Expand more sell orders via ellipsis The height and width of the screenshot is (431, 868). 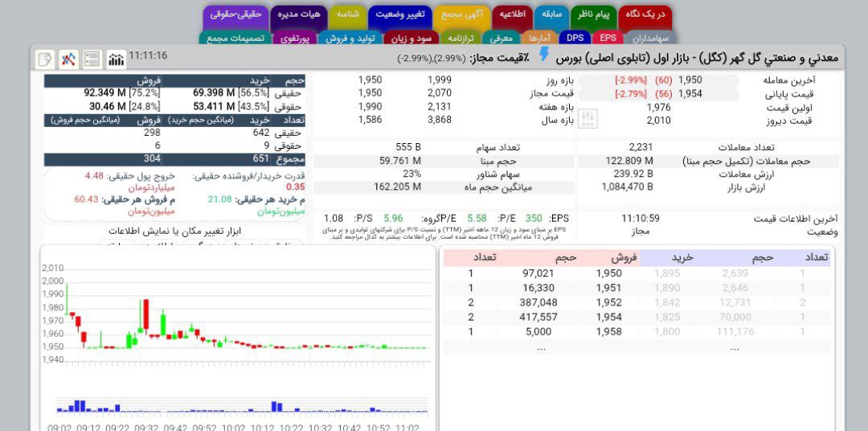(541, 347)
